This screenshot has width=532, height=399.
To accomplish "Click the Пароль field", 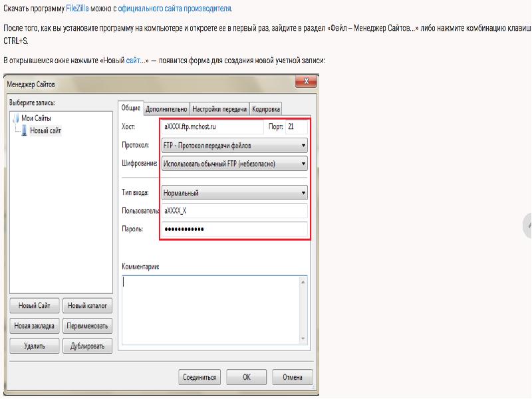I will 235,229.
